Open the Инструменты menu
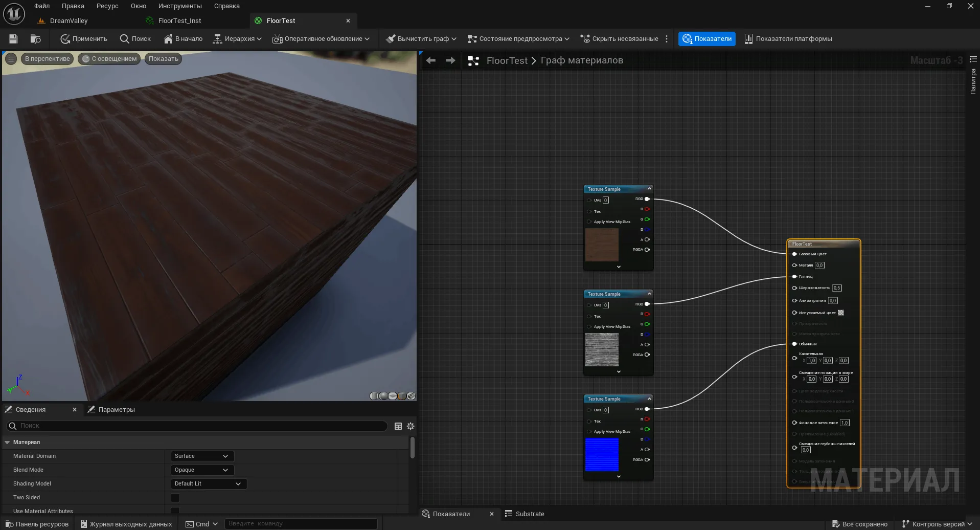The width and height of the screenshot is (980, 530). tap(179, 6)
